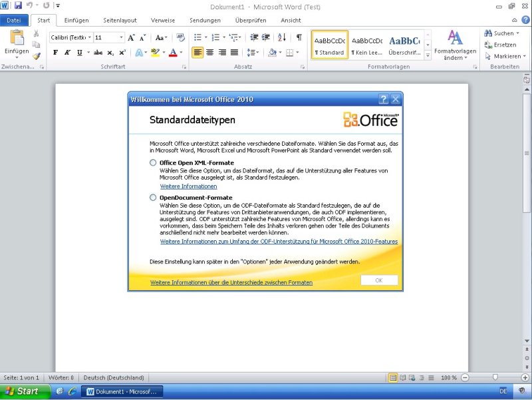Screen dimensions: 532x400
Task: Select Office Open XML-Formate option
Action: 153,162
